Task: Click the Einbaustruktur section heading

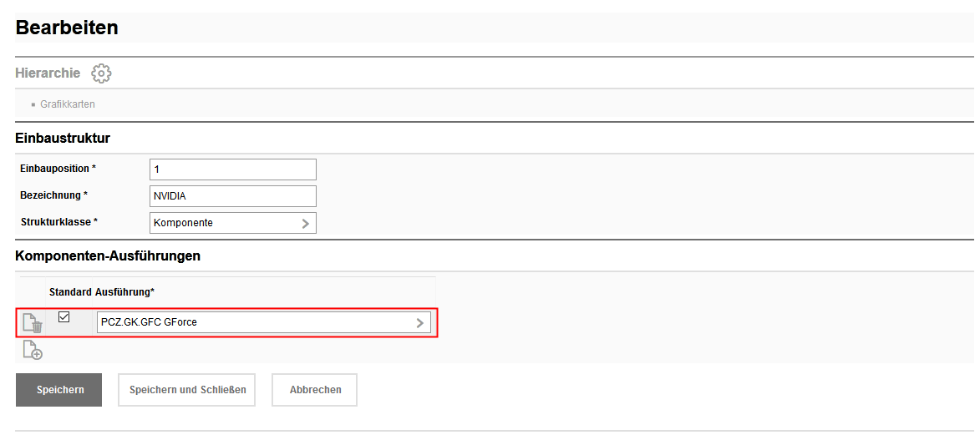Action: click(63, 138)
